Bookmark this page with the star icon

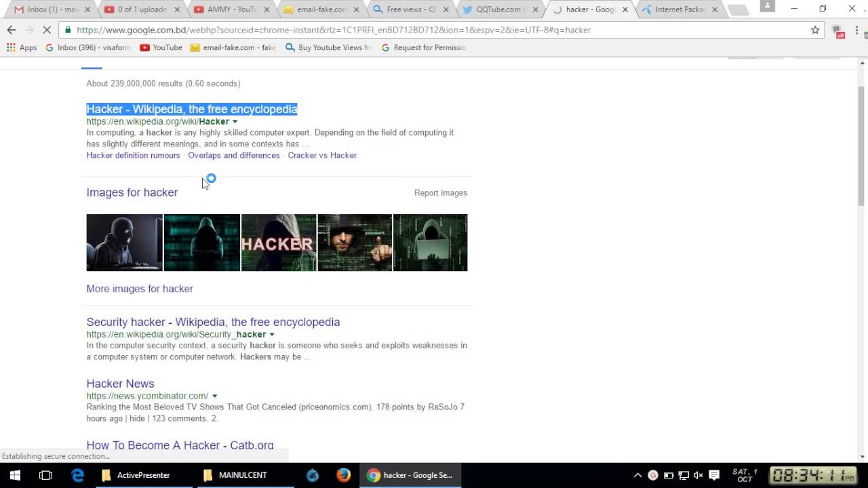tap(815, 30)
